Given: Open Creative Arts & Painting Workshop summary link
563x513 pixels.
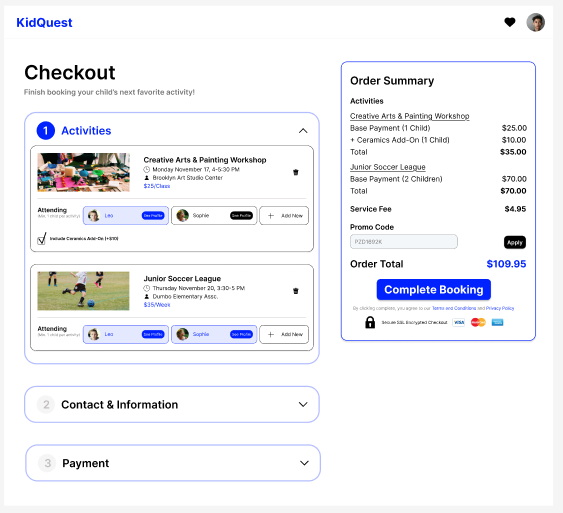Looking at the screenshot, I should click(410, 116).
